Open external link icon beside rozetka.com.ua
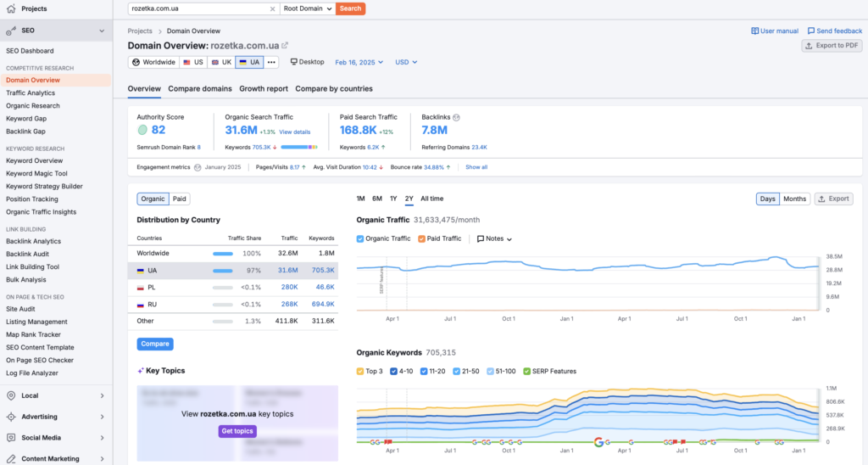The image size is (868, 465). point(285,45)
